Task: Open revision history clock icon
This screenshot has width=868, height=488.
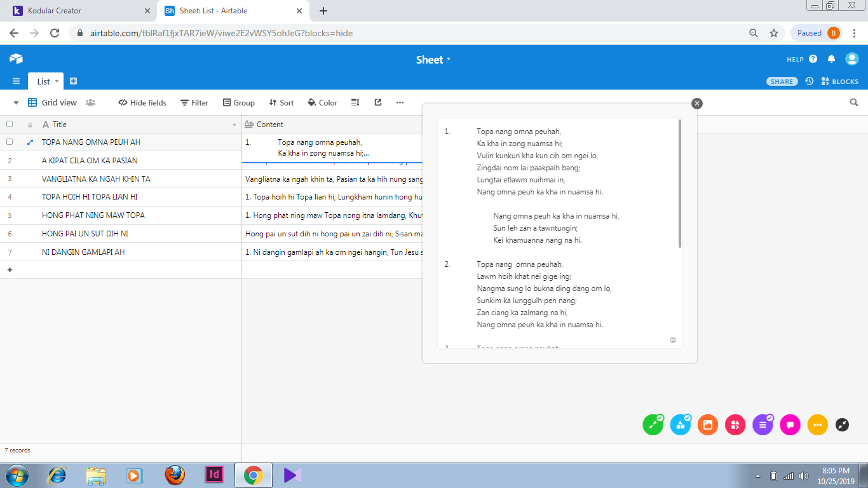Action: tap(809, 81)
